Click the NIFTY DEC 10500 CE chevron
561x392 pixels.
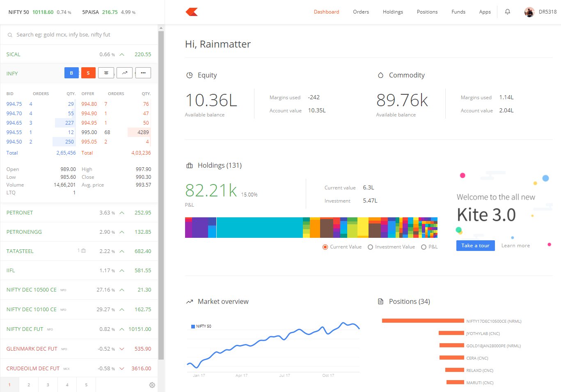click(122, 290)
